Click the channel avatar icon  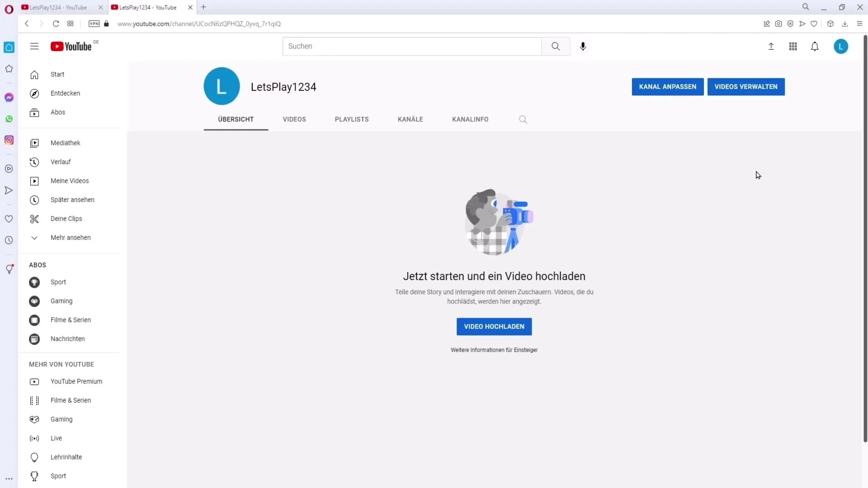[x=221, y=86]
